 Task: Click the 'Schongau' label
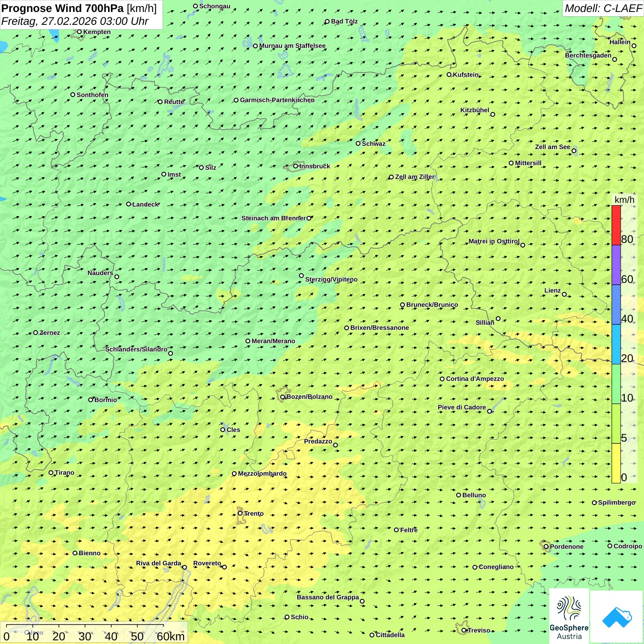tap(215, 6)
